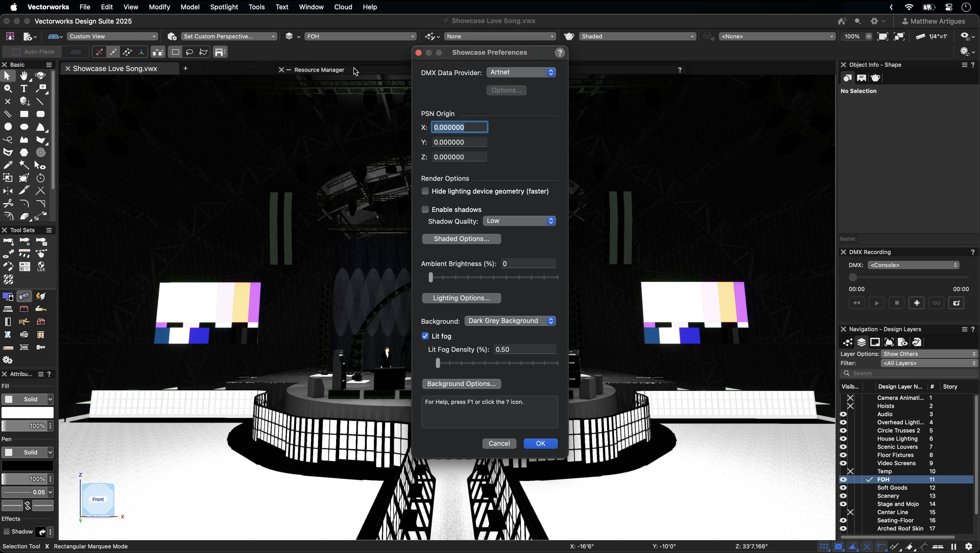
Task: Click the PSN Origin Y field
Action: [459, 142]
